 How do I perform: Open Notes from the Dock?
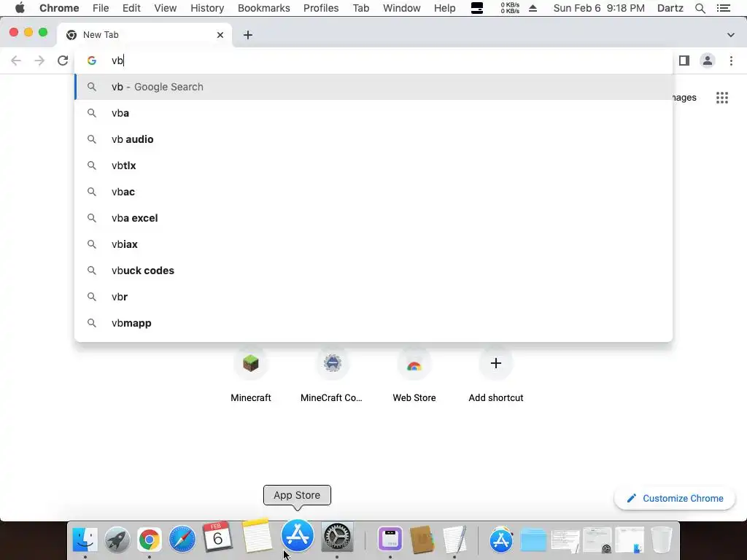(x=258, y=536)
